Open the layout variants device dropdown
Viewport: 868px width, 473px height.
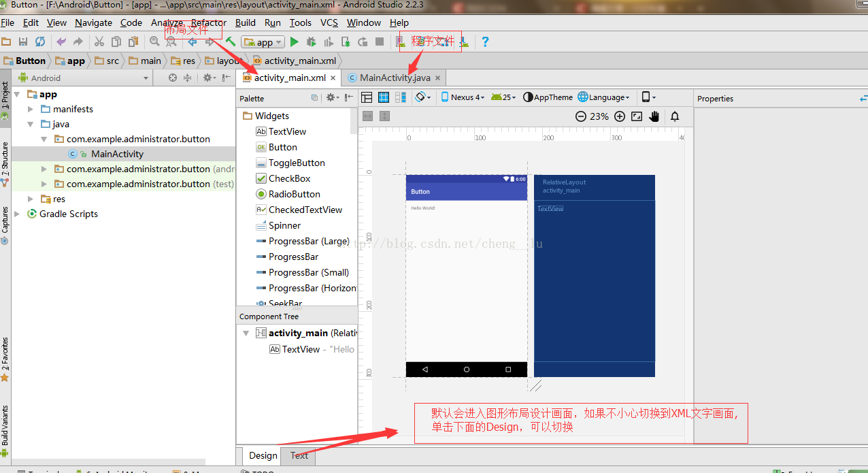649,97
